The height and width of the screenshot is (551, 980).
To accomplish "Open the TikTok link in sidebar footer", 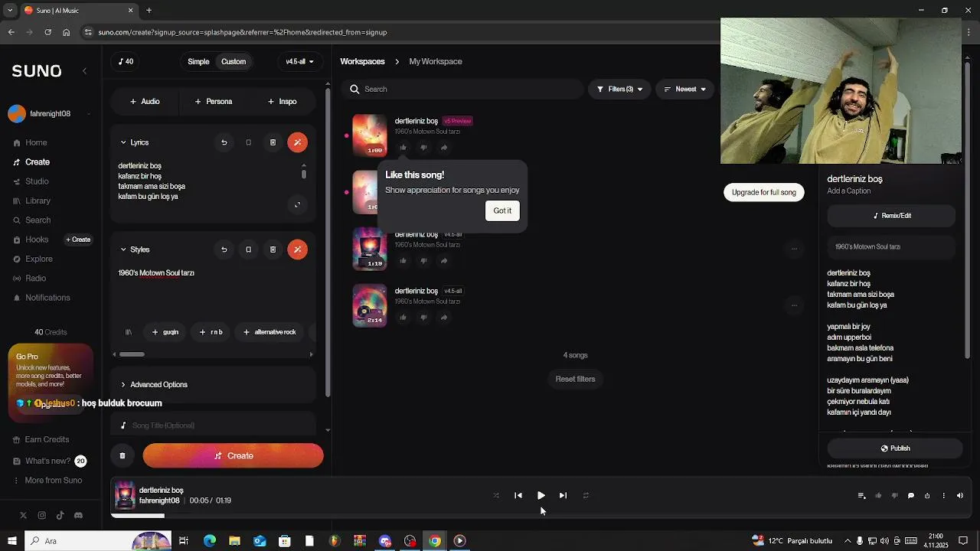I will 60,516.
